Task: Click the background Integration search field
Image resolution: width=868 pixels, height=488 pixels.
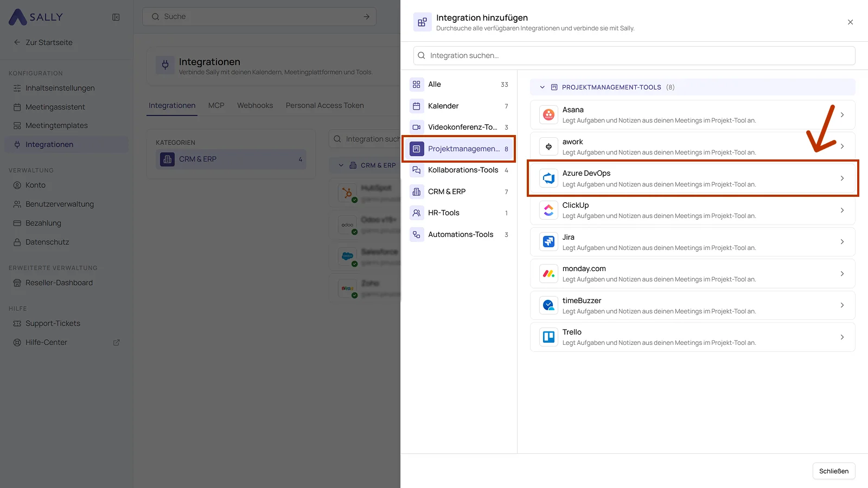Action: [365, 139]
